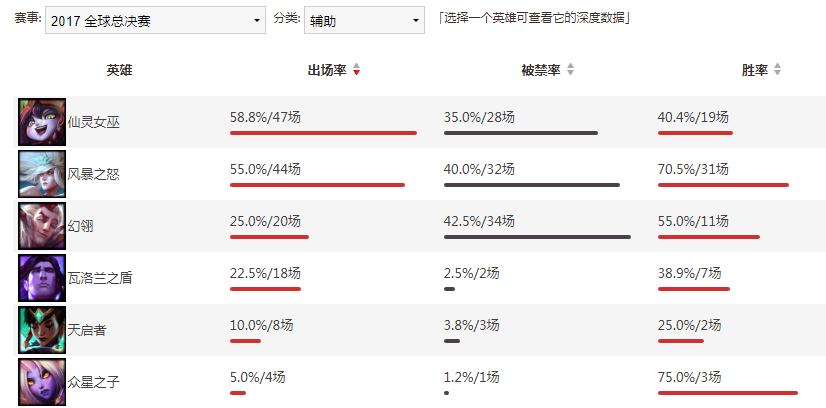The image size is (826, 408).
Task: Select the 风暴之怒 hero avatar
Action: click(x=42, y=174)
